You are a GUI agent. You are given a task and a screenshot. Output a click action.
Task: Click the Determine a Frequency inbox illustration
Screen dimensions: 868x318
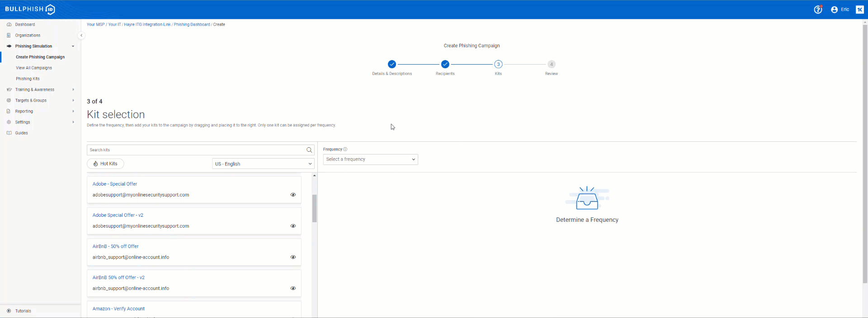(587, 198)
